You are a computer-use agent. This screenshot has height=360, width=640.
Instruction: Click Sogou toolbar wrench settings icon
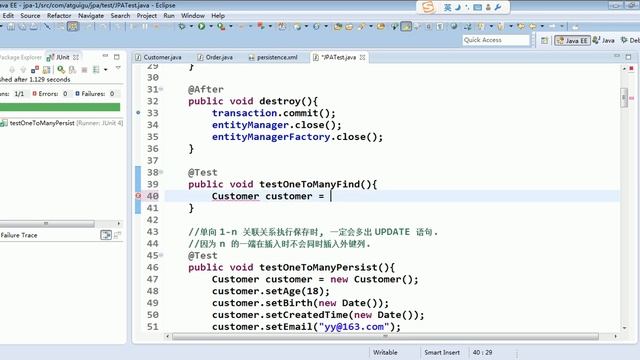[x=498, y=7]
